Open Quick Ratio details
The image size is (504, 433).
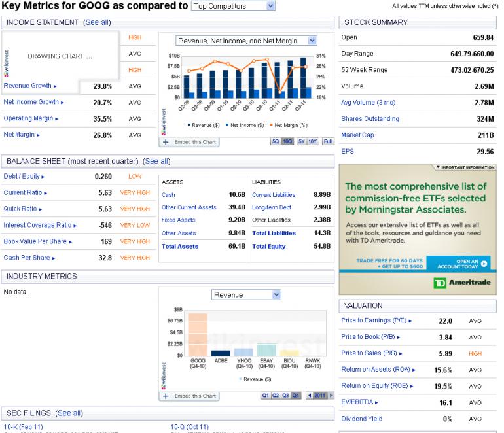pyautogui.click(x=22, y=209)
